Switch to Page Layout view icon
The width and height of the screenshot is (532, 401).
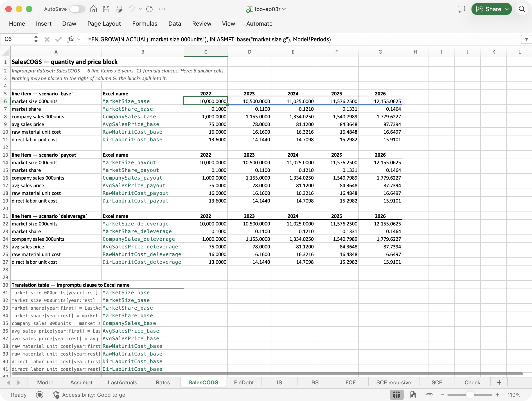413,395
